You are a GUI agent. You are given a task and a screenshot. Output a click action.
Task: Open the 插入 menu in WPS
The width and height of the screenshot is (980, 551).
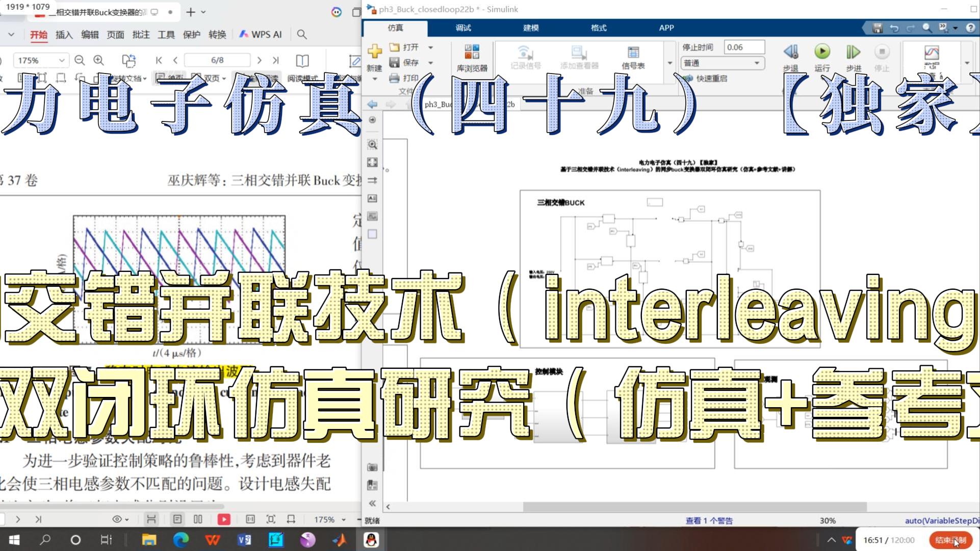tap(64, 34)
